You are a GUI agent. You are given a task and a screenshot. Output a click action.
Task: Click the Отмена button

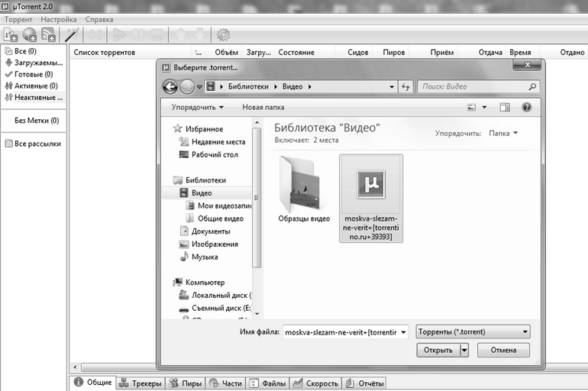click(x=504, y=350)
